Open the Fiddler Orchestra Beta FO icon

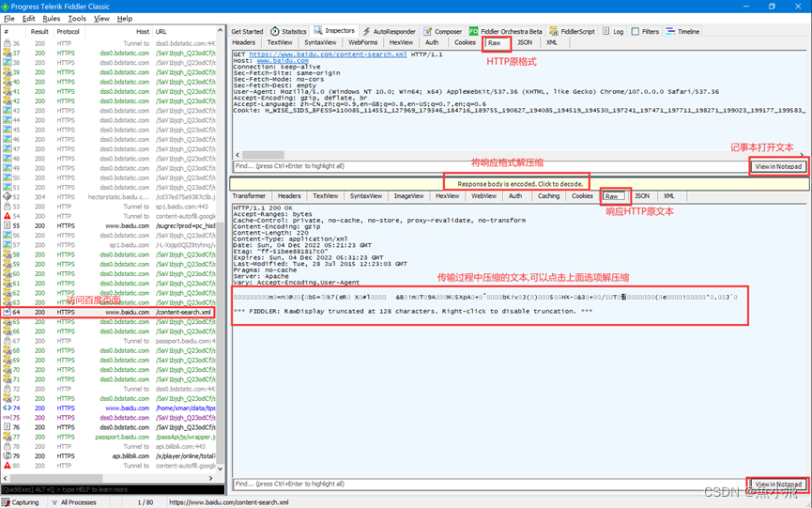(x=473, y=32)
